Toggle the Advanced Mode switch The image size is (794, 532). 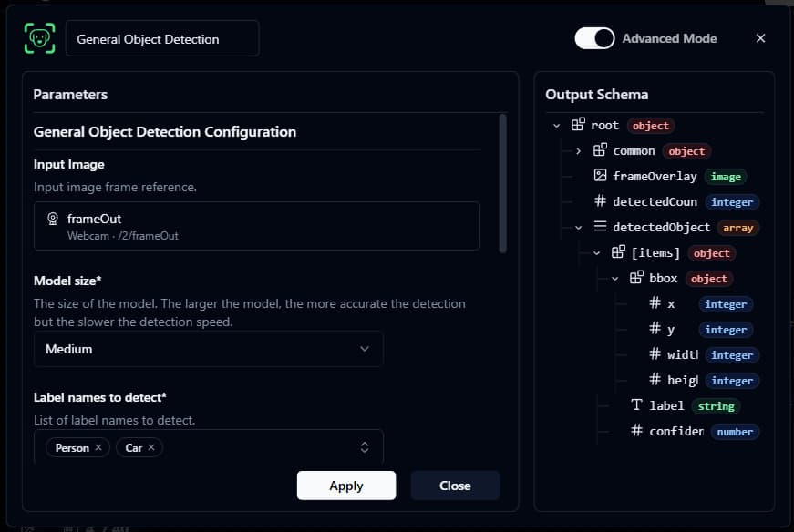pos(594,38)
